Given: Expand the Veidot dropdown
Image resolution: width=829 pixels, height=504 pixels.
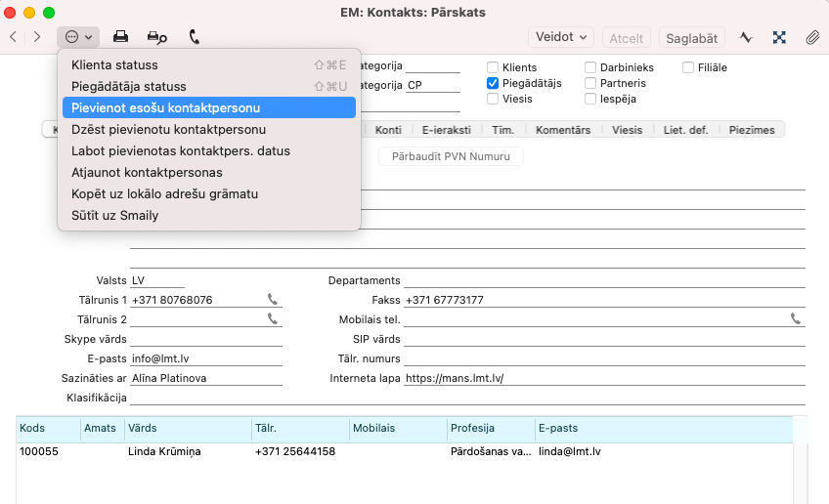Looking at the screenshot, I should (x=561, y=37).
